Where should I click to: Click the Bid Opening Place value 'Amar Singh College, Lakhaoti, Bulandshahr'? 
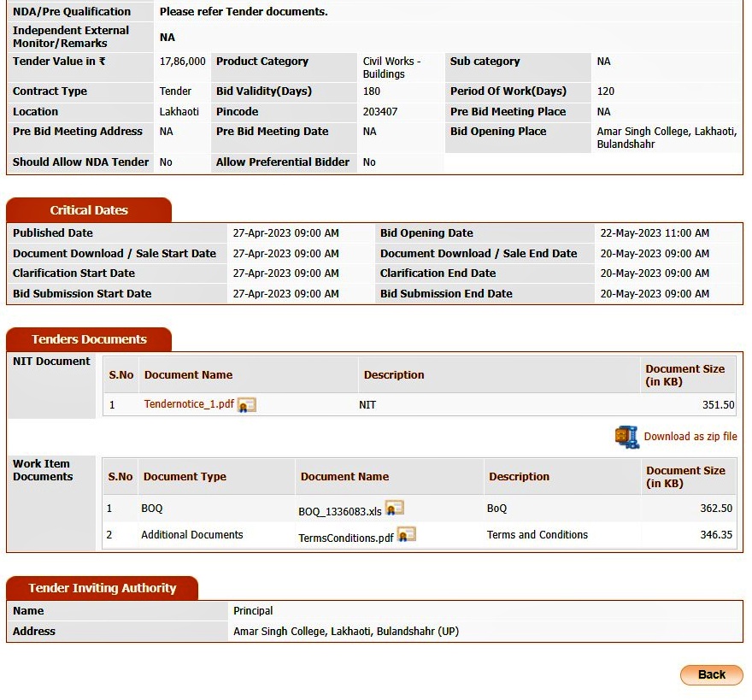point(667,138)
